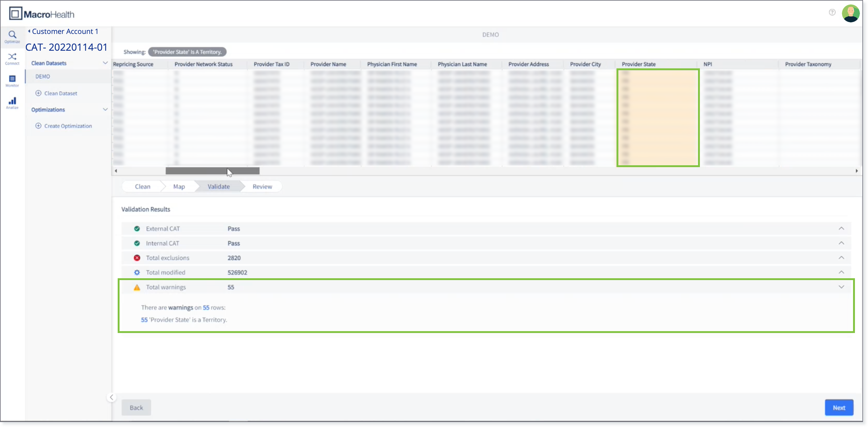Open the user profile avatar
This screenshot has width=868, height=427.
[x=850, y=13]
